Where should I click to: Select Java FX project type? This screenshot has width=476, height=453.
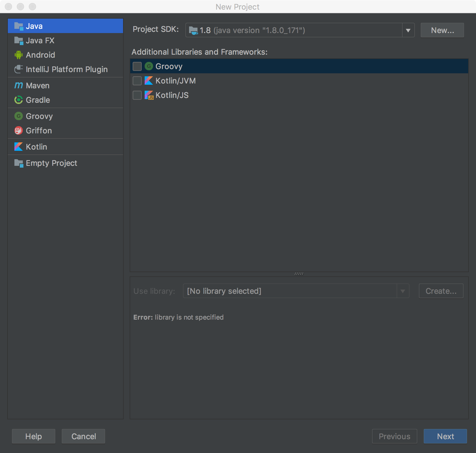tap(65, 41)
